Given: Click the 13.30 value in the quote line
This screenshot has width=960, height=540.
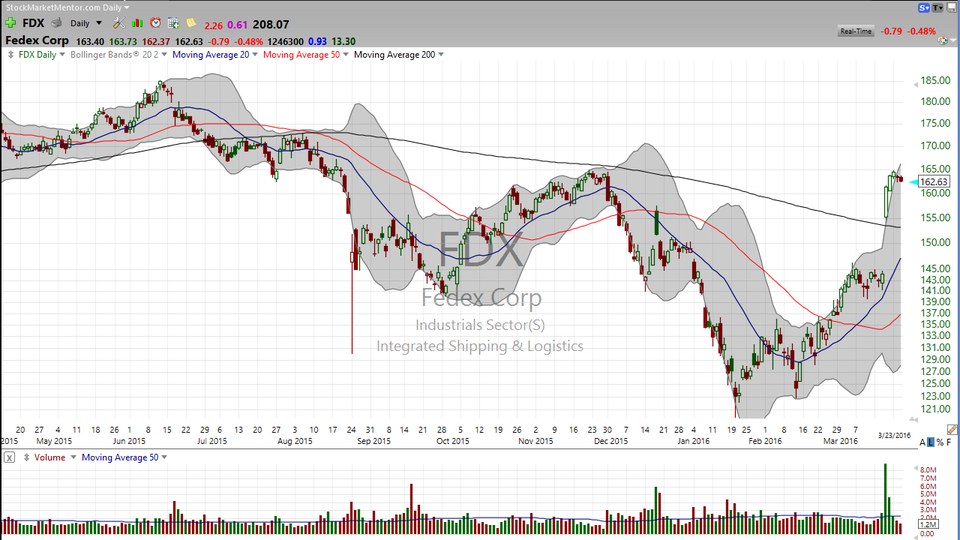Looking at the screenshot, I should coord(343,42).
